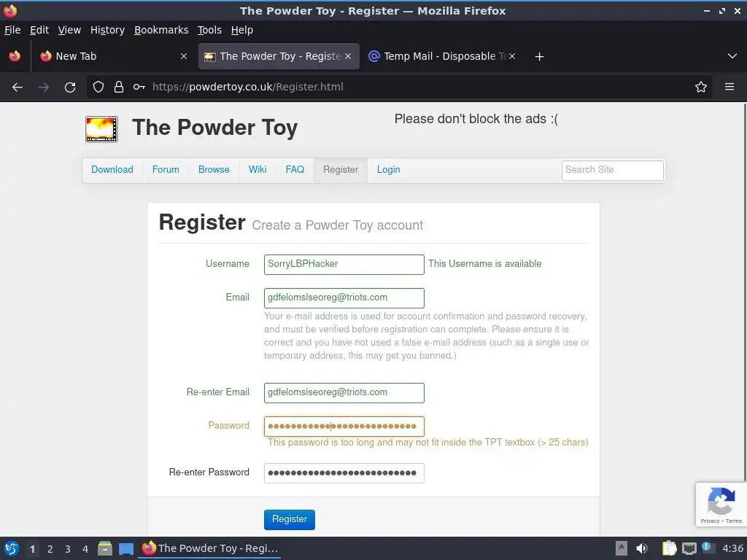The height and width of the screenshot is (560, 747).
Task: Click the Powder Toy logo image
Action: tap(101, 128)
